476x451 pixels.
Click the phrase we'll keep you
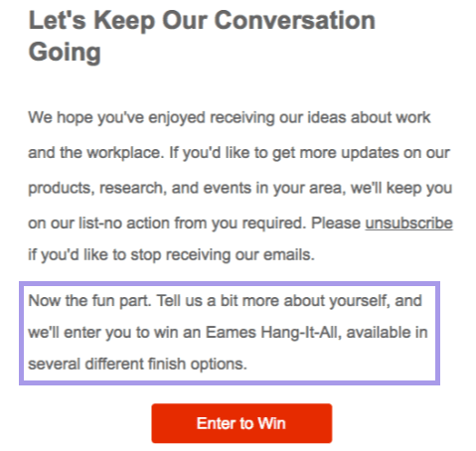coord(401,188)
